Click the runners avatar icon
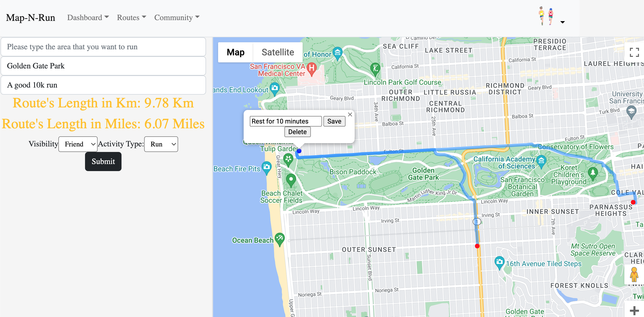Image resolution: width=644 pixels, height=317 pixels. [x=546, y=16]
